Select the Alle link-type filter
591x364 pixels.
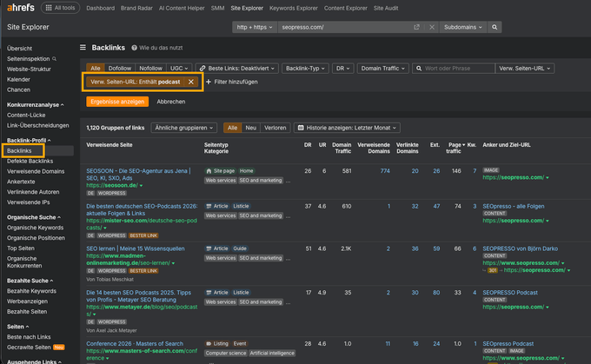click(x=96, y=69)
